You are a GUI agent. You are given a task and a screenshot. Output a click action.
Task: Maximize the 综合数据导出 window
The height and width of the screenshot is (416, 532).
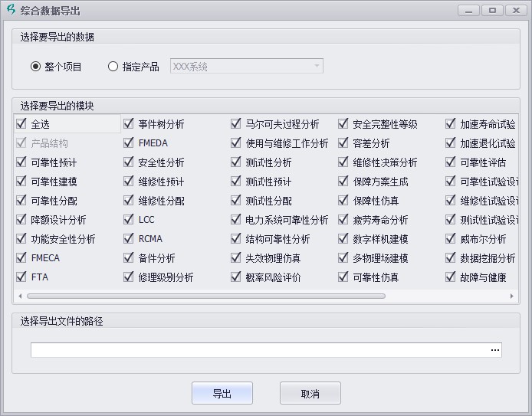click(491, 10)
